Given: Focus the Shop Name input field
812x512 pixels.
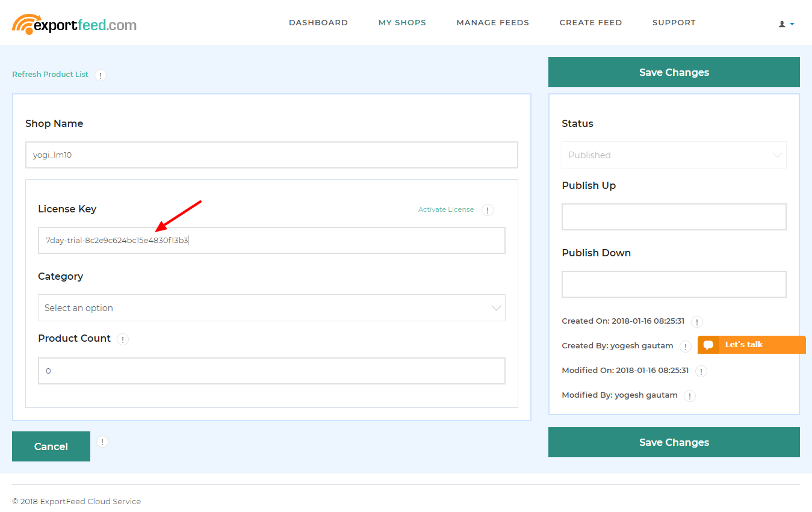Looking at the screenshot, I should coord(271,155).
